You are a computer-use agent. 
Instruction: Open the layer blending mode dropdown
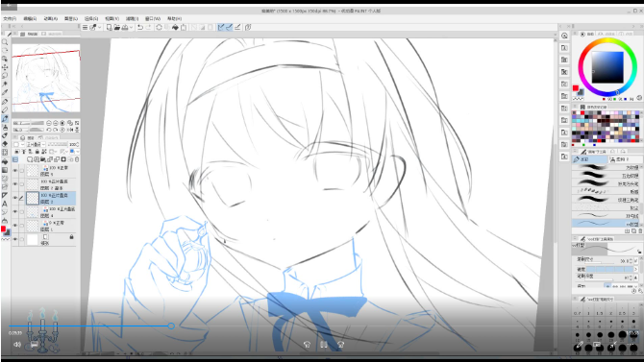tap(36, 144)
